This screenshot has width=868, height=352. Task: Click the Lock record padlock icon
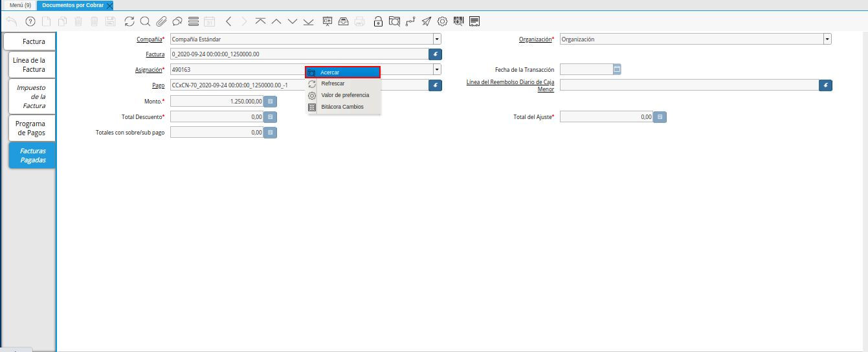(378, 21)
